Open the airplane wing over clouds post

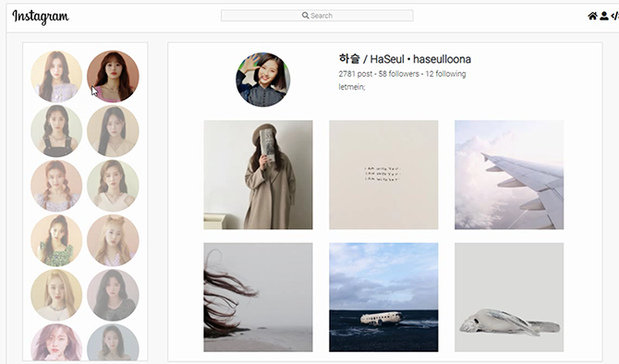pos(509,175)
